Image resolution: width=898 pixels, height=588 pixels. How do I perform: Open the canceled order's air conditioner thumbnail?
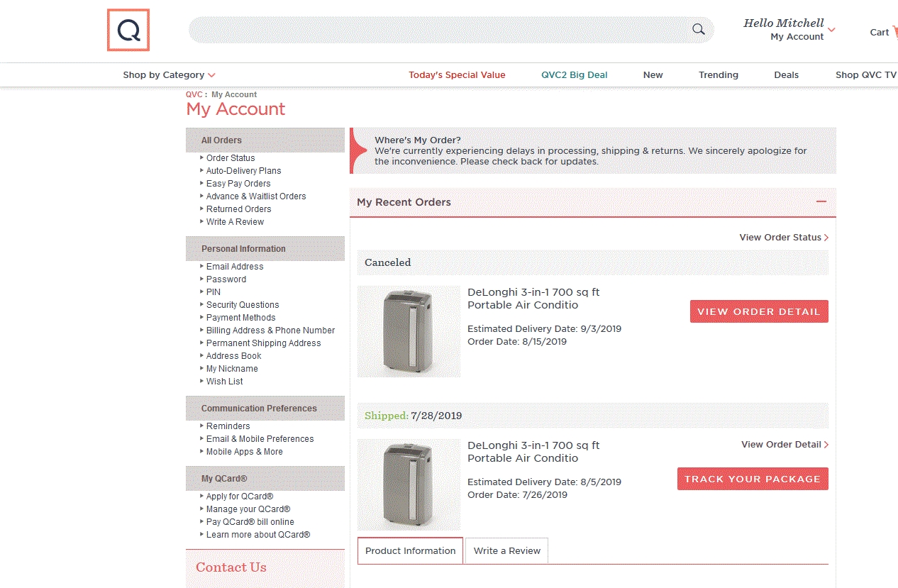click(x=409, y=331)
